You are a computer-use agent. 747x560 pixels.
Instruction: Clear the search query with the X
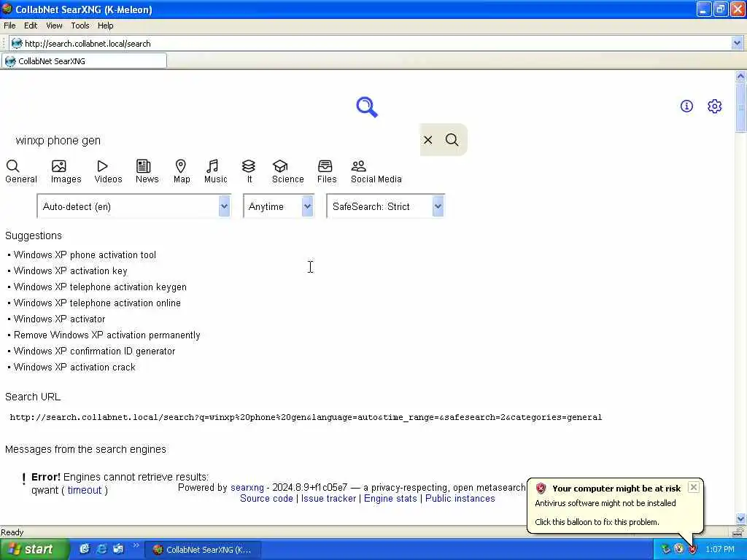(427, 139)
